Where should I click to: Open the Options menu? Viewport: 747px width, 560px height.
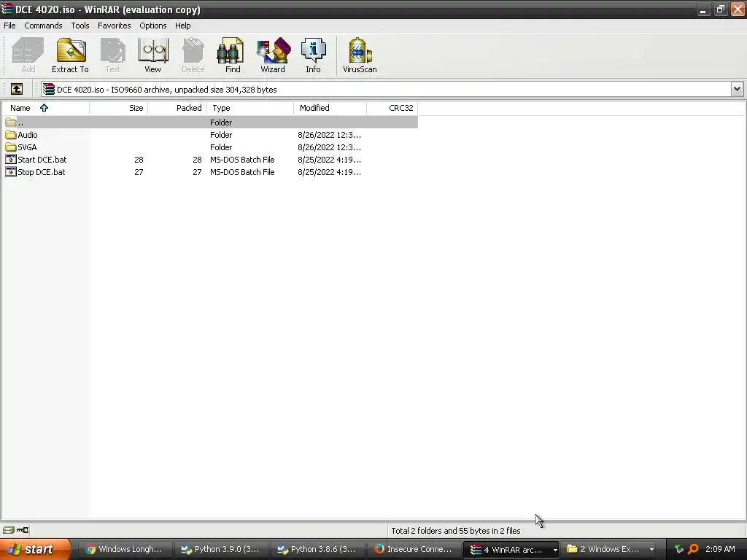(153, 26)
